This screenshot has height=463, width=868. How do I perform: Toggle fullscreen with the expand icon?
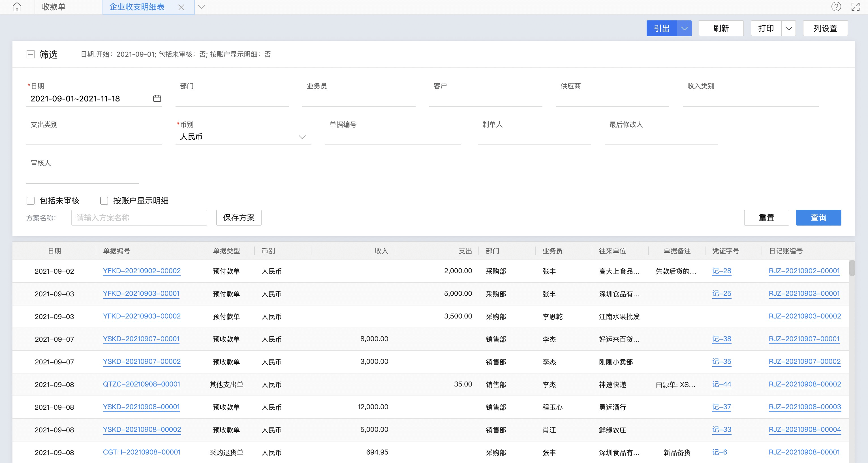tap(855, 7)
